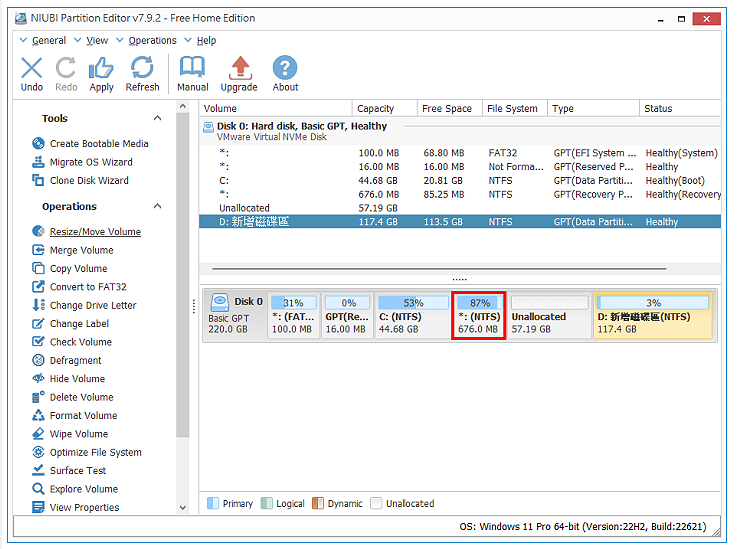Choose Merge Volume operation

pyautogui.click(x=73, y=250)
